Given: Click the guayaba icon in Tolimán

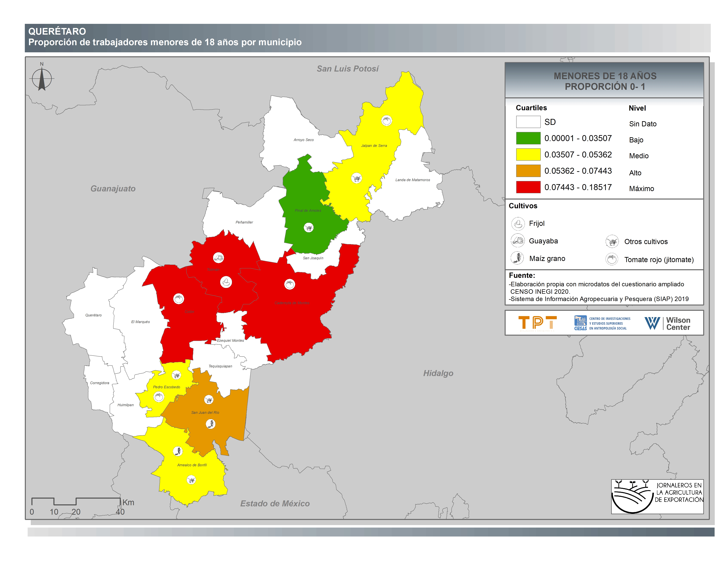Looking at the screenshot, I should tap(218, 257).
